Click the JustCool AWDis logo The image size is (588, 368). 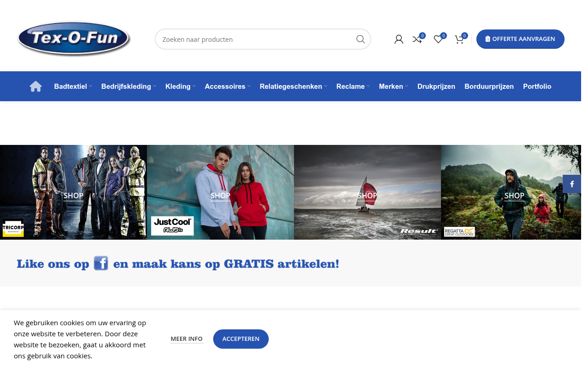[172, 226]
